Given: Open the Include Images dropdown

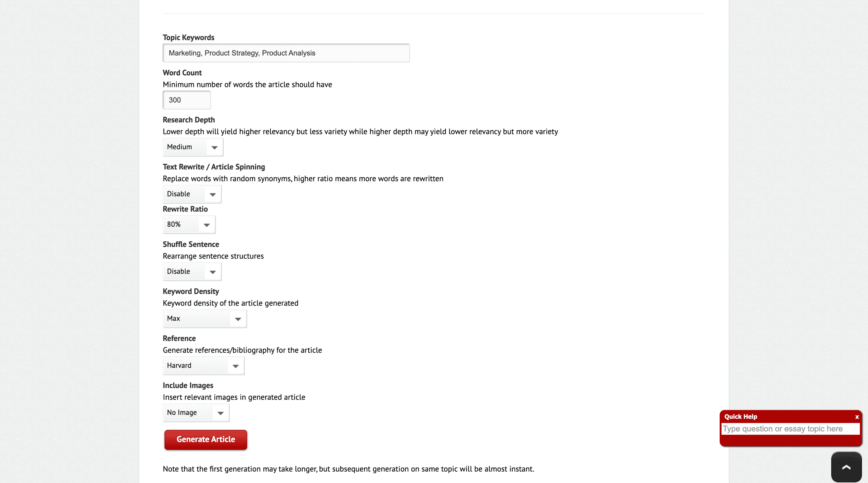Looking at the screenshot, I should [x=196, y=412].
